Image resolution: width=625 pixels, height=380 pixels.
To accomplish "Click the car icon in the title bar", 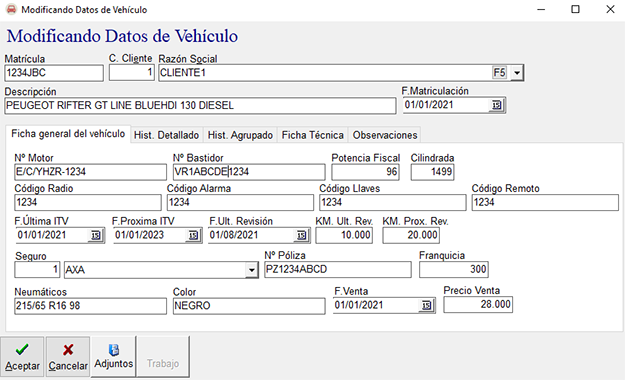I will pos(11,9).
